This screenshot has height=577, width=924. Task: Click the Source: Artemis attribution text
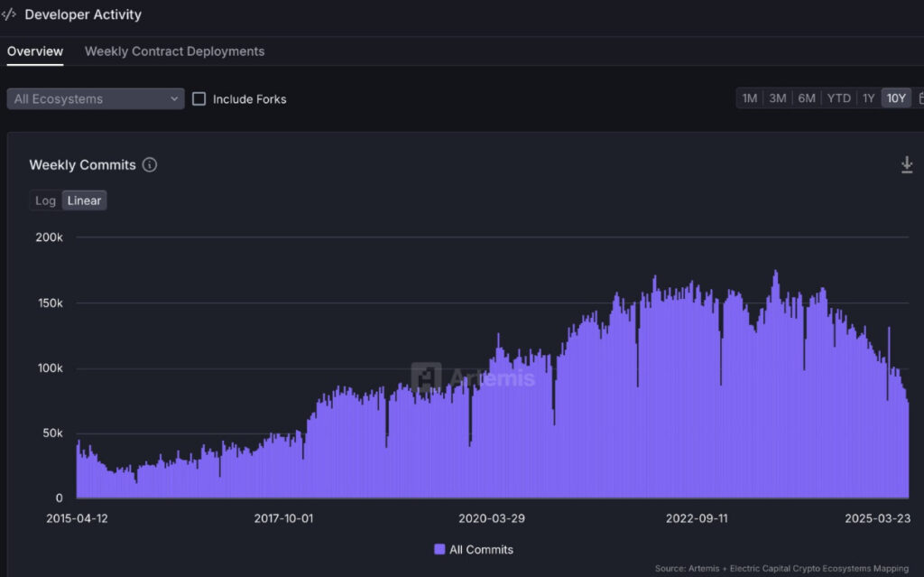[x=781, y=568]
